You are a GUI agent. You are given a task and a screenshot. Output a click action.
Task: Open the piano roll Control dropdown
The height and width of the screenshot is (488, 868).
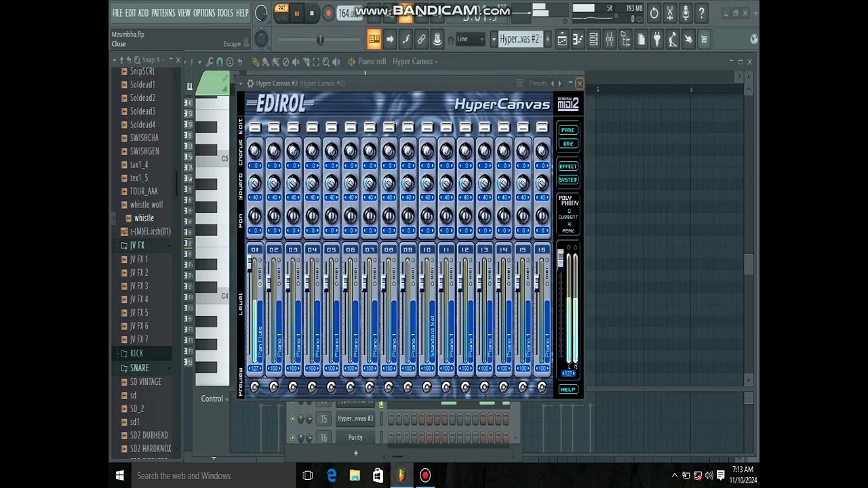216,399
